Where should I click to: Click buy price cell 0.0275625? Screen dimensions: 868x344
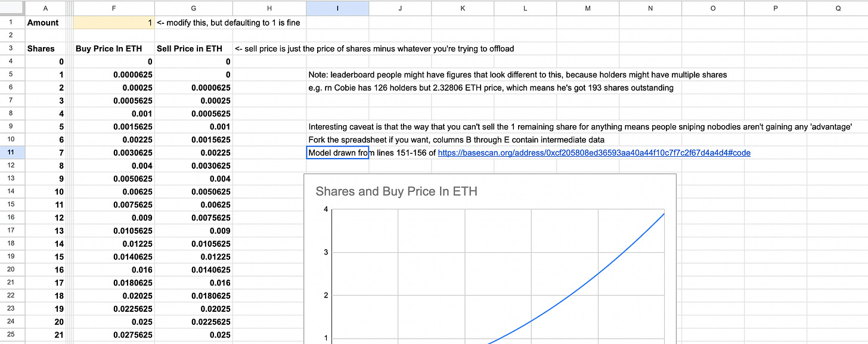pyautogui.click(x=114, y=335)
